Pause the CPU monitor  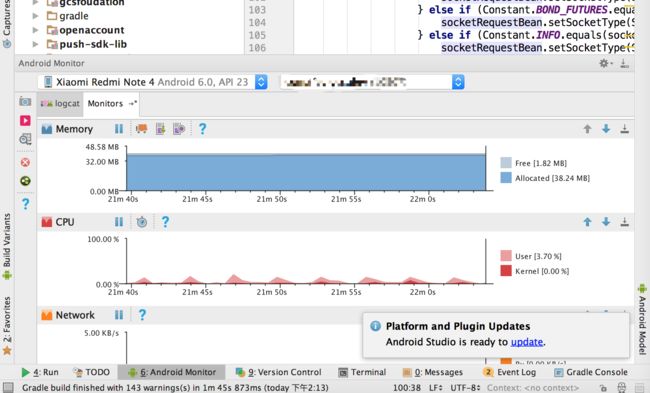coord(119,222)
